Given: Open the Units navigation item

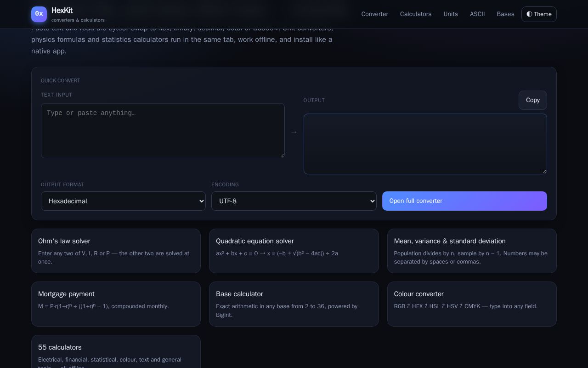Looking at the screenshot, I should coord(451,14).
